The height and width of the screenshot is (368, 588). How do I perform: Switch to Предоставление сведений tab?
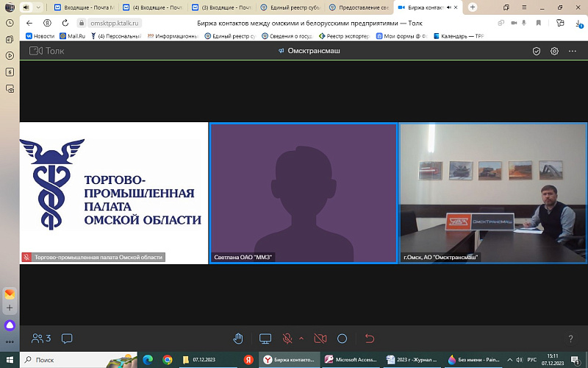click(359, 7)
